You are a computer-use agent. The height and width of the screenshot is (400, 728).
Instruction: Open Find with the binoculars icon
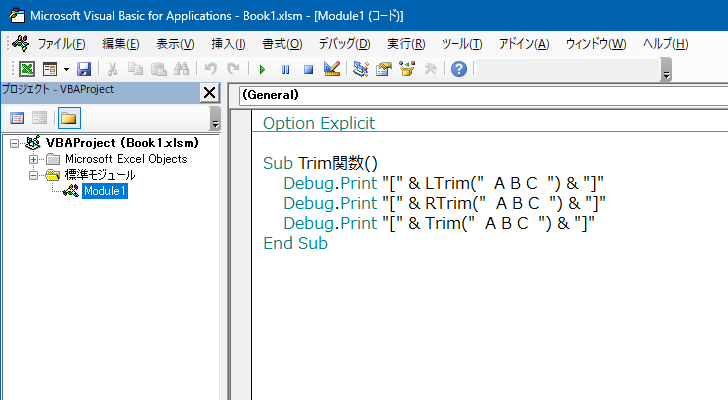(x=181, y=69)
